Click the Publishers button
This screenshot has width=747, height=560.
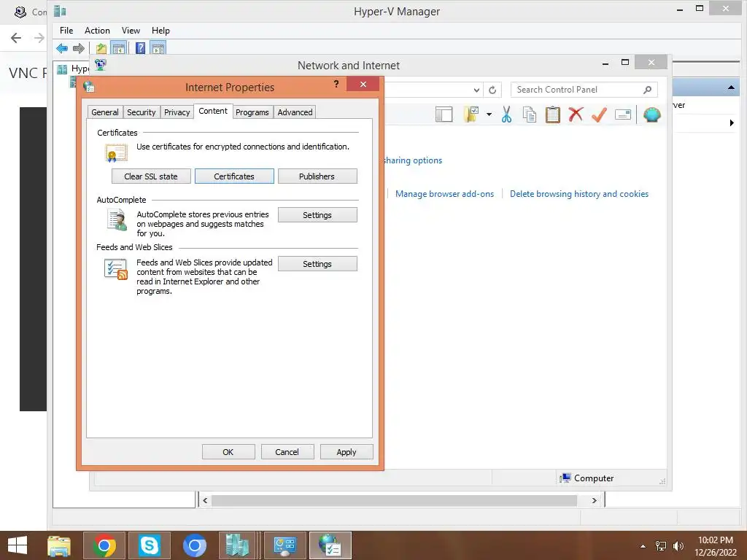click(317, 176)
